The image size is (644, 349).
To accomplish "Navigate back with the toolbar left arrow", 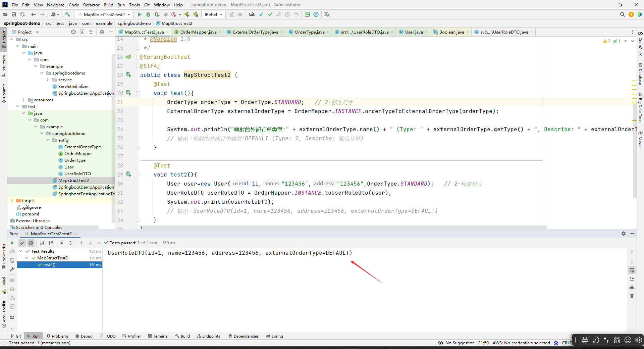I will tap(33, 14).
